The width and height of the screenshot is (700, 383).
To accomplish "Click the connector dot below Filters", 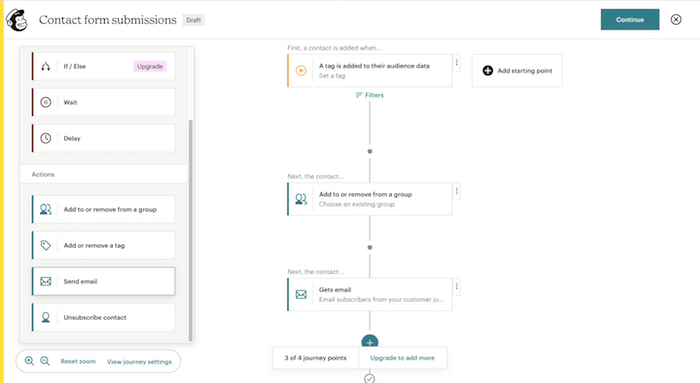I will click(x=370, y=151).
